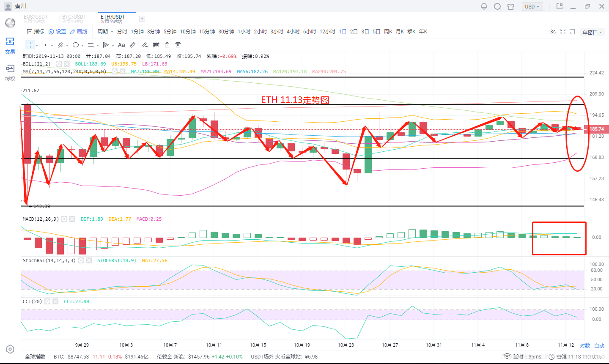
Task: Select the horizontal line drawing tool
Action: click(x=45, y=45)
